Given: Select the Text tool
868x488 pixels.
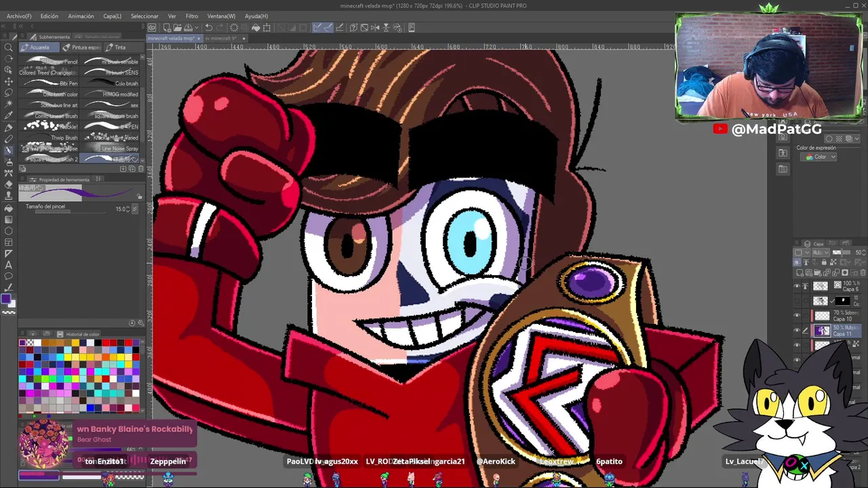Looking at the screenshot, I should pyautogui.click(x=9, y=265).
